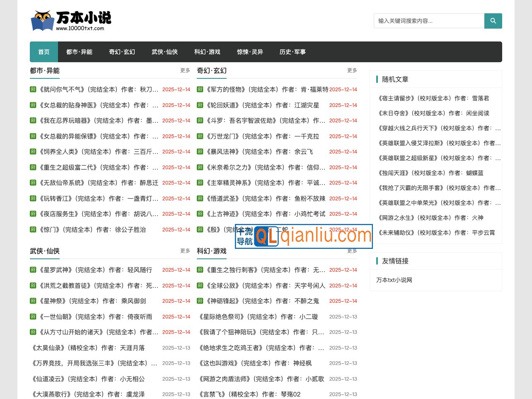Click the highlighted 首页 tab
The image size is (532, 399).
coord(44,52)
